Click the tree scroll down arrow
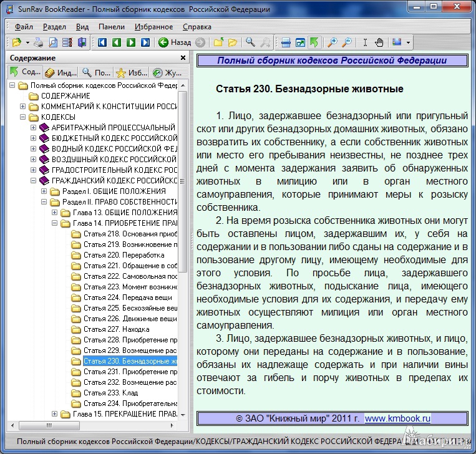 click(183, 415)
